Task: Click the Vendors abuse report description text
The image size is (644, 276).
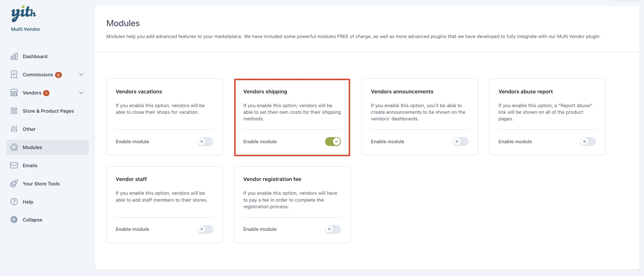Action: click(545, 112)
